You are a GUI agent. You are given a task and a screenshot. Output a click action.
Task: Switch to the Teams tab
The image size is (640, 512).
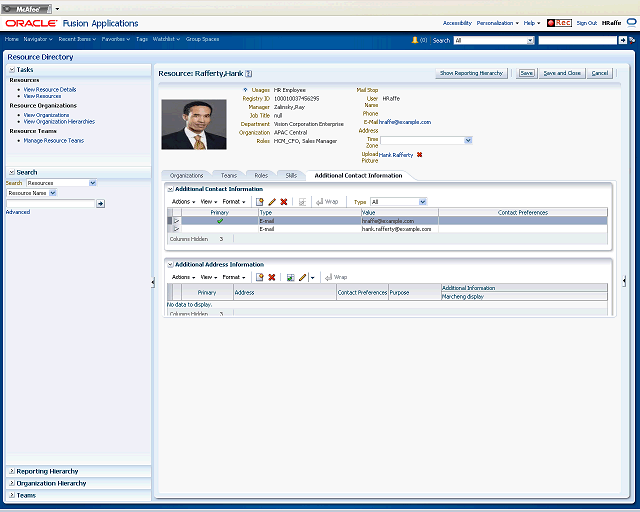[229, 176]
